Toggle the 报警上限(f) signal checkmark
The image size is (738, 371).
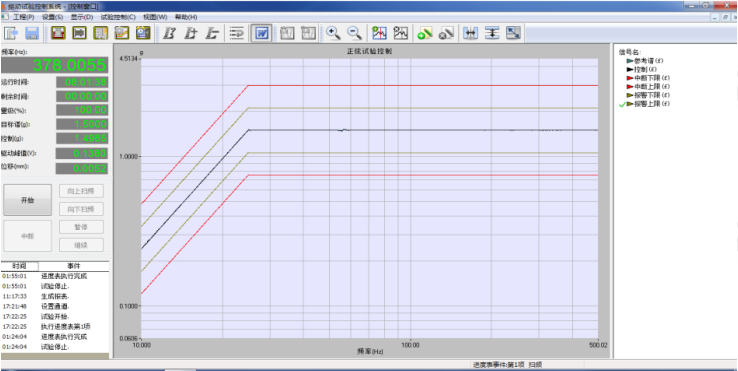coord(623,104)
